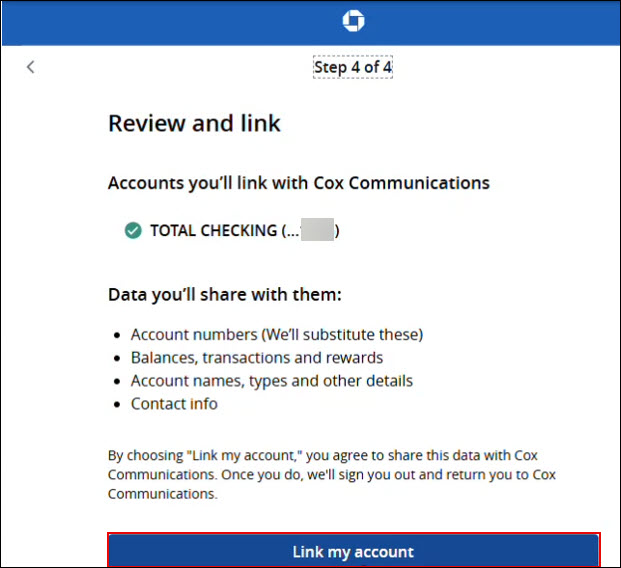Click 'Data you'll share with them:' heading
This screenshot has height=568, width=621.
(225, 295)
